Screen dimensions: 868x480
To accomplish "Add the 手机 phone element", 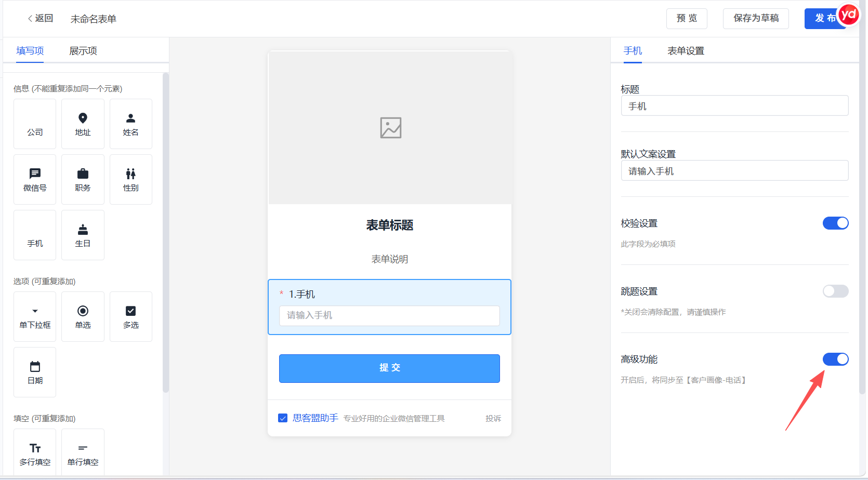I will tap(35, 235).
